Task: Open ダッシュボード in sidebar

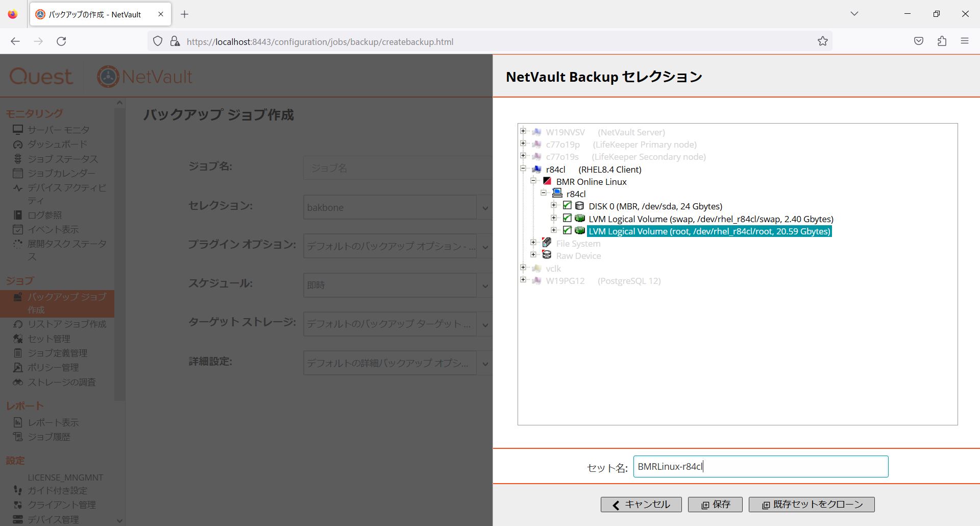Action: click(57, 144)
